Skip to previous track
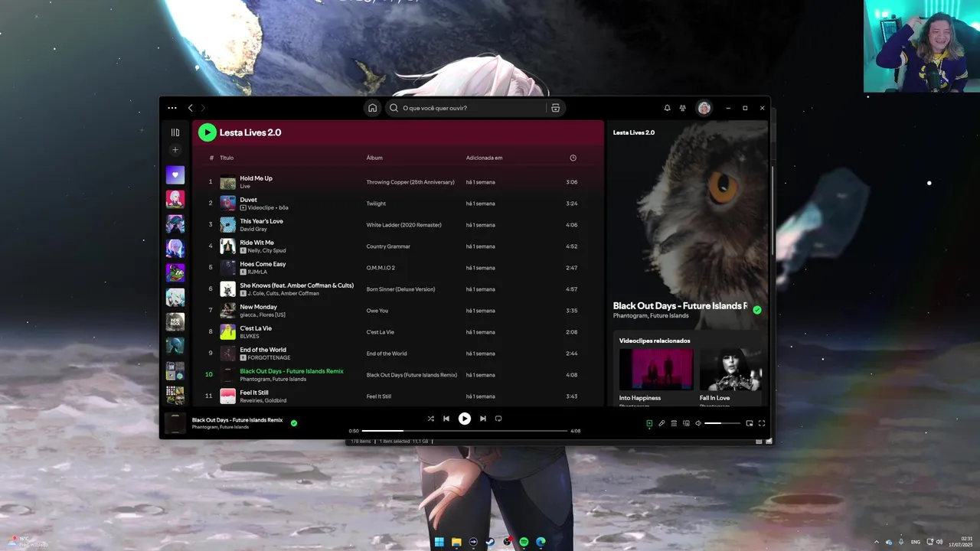 (446, 419)
